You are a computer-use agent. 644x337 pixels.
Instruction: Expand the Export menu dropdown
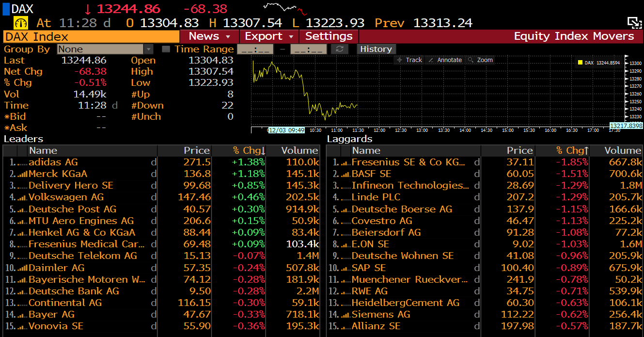click(269, 36)
